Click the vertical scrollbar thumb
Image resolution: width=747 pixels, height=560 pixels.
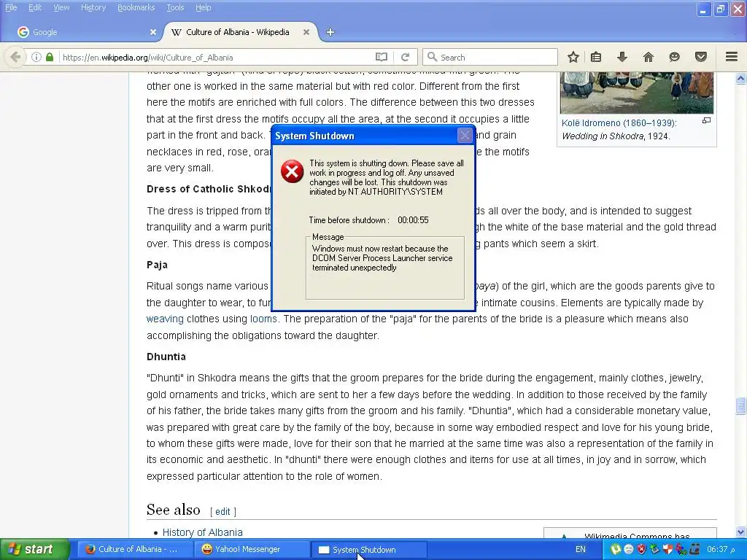(741, 405)
